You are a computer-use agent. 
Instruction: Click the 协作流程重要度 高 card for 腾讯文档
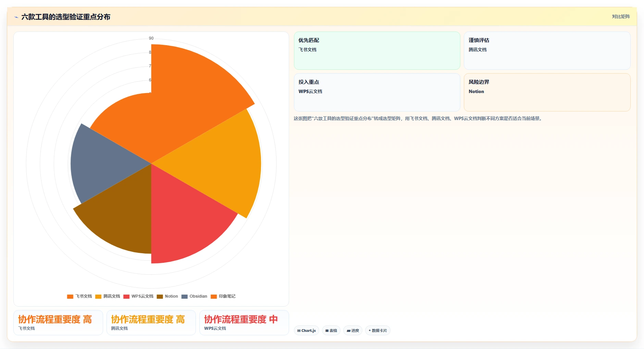(151, 323)
